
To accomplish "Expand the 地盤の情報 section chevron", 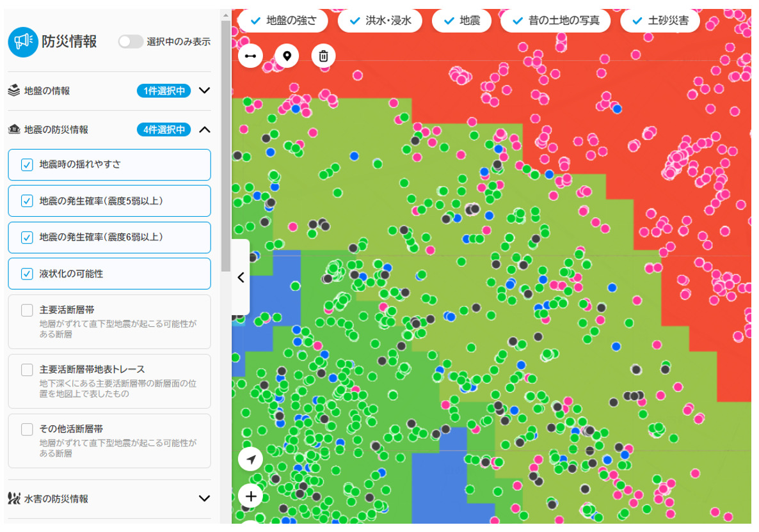I will pyautogui.click(x=204, y=91).
